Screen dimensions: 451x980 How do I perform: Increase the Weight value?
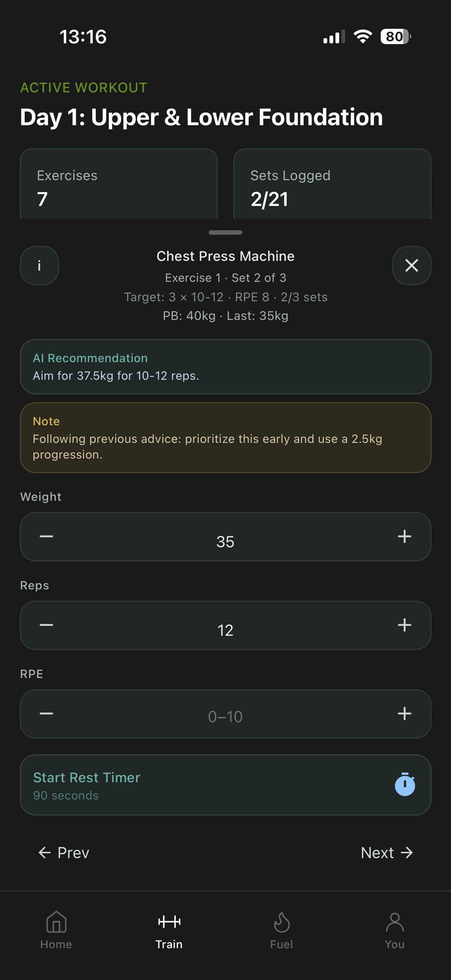(405, 537)
